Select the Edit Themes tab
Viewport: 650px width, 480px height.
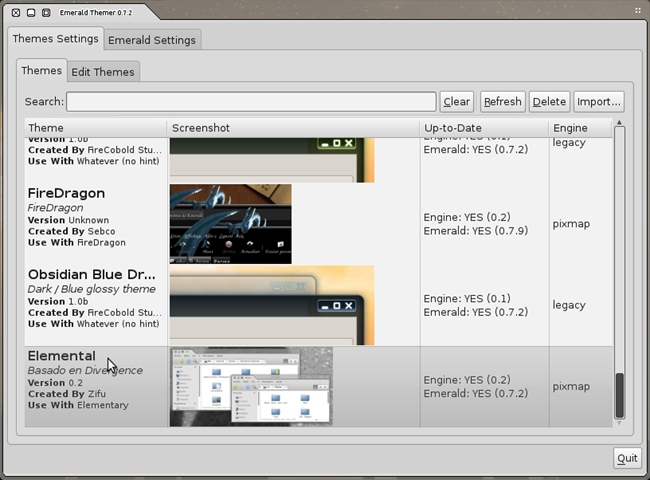[103, 72]
